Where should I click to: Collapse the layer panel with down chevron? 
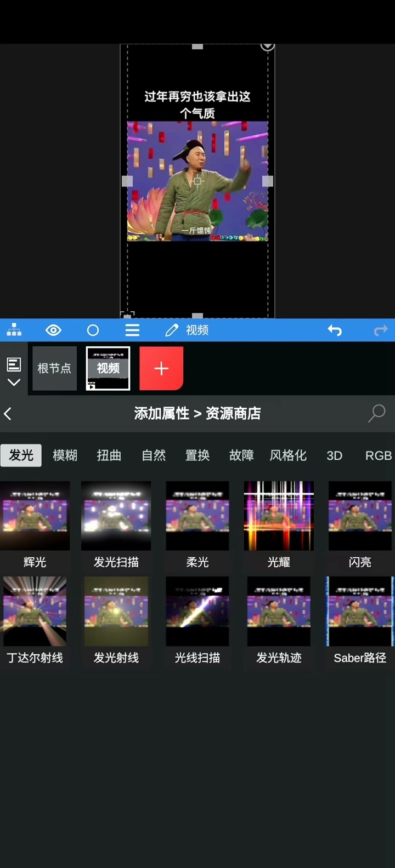pos(14,382)
